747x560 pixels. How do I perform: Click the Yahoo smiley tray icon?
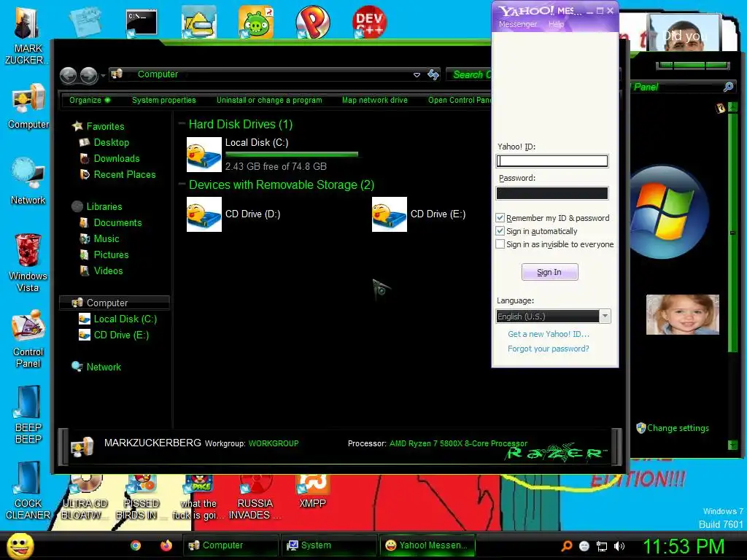coord(584,546)
